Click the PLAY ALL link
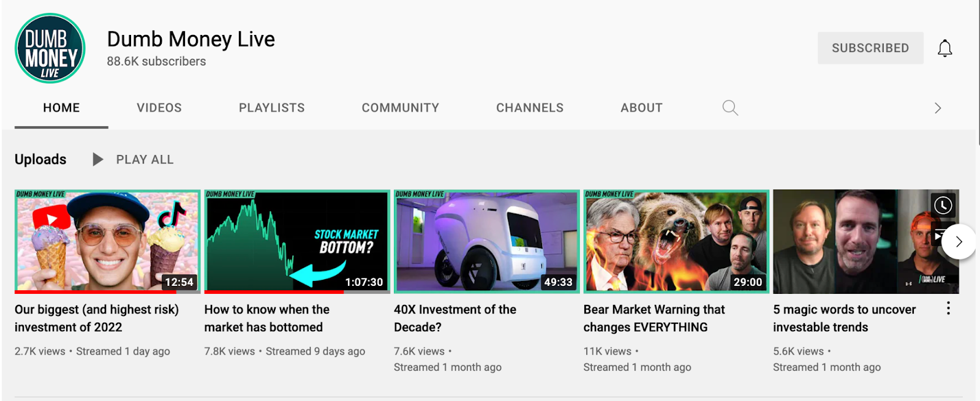This screenshot has width=980, height=401. [145, 160]
